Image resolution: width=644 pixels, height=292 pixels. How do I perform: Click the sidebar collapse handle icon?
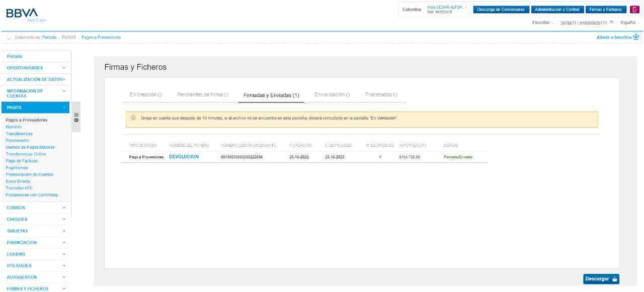[76, 117]
